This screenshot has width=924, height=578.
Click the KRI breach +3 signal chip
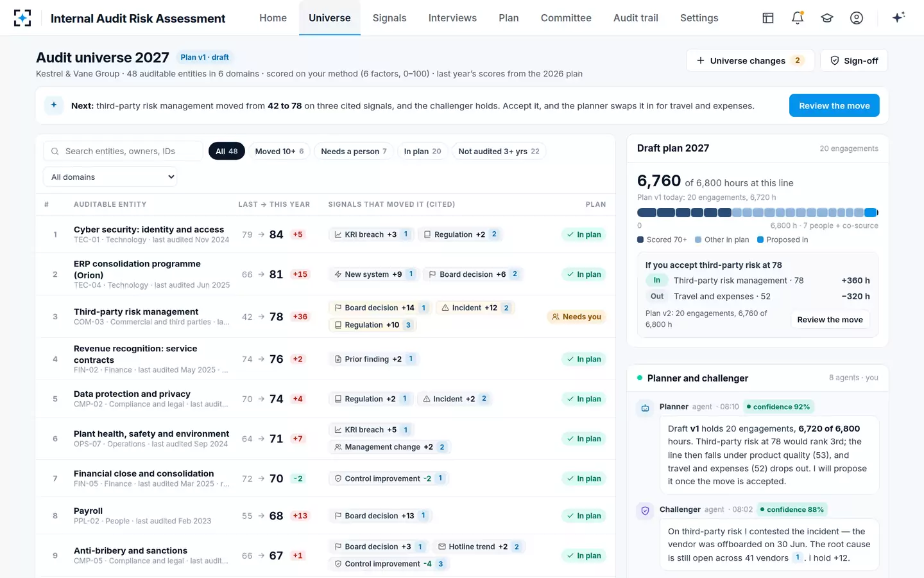click(x=373, y=234)
